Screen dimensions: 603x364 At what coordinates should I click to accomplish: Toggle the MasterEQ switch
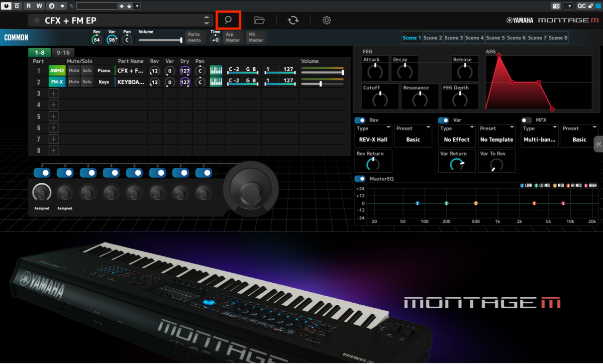360,178
